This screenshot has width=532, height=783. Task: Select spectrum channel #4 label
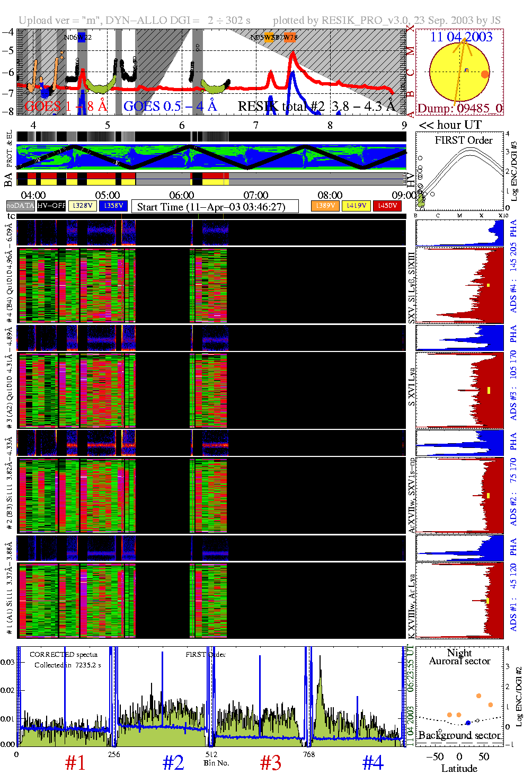373,763
